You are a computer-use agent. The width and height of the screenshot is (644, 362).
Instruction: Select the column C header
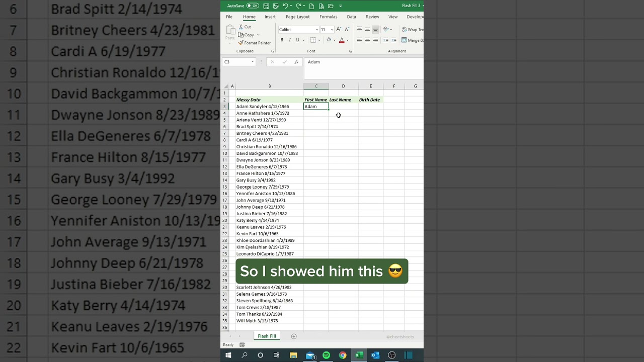[316, 86]
